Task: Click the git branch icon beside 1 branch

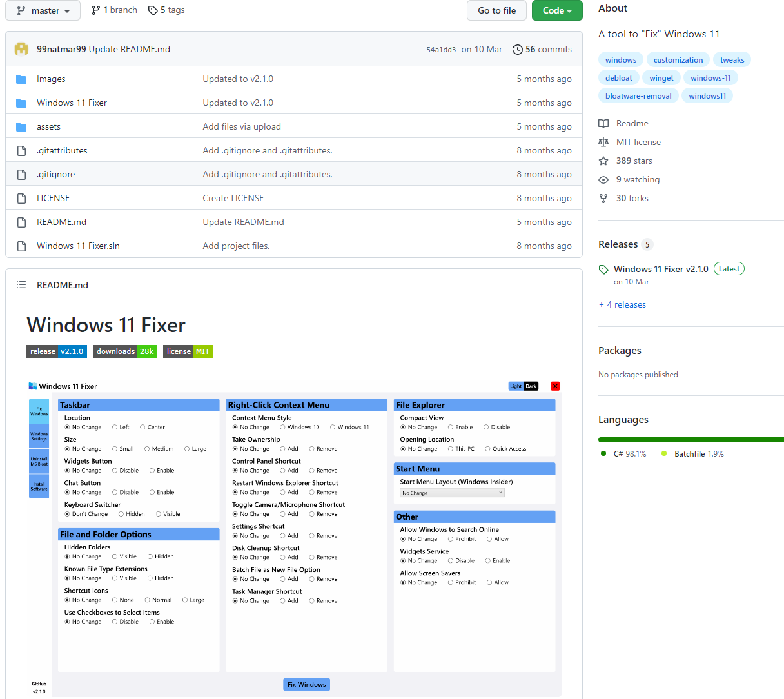Action: click(x=96, y=10)
